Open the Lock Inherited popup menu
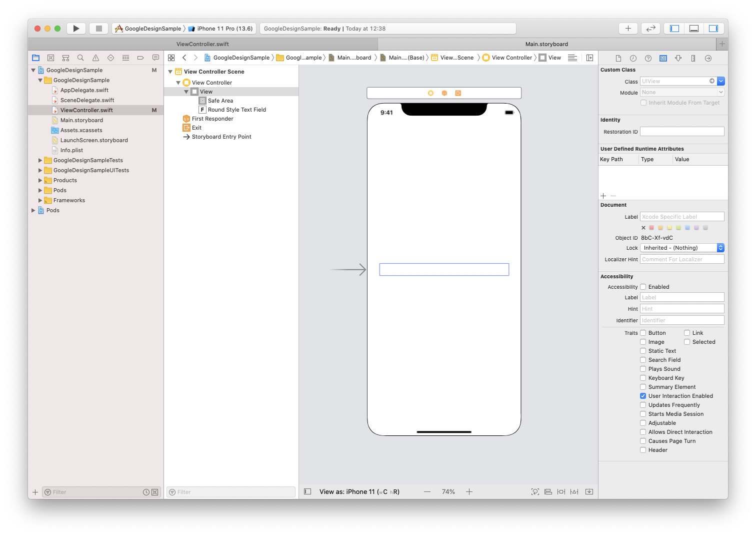The image size is (756, 536). (682, 248)
